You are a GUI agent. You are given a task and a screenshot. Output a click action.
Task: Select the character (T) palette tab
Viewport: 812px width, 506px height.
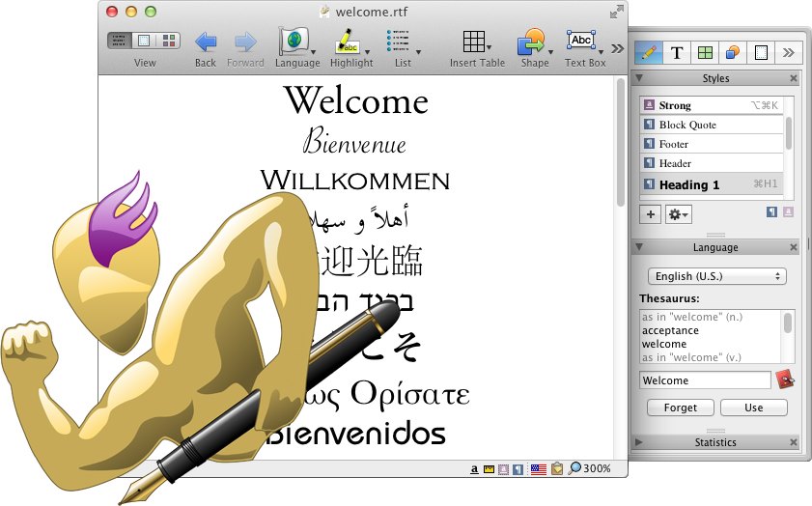click(677, 53)
